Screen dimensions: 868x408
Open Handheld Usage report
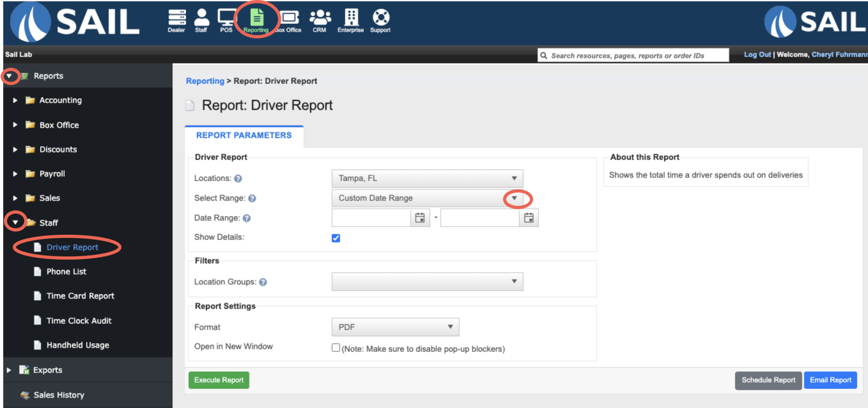(x=78, y=345)
